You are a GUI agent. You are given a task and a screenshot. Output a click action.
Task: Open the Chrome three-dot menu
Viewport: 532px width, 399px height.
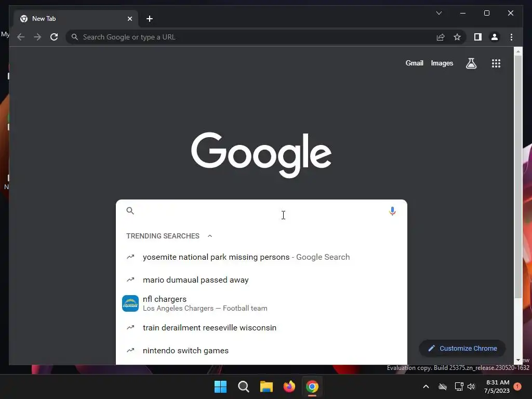tap(511, 37)
